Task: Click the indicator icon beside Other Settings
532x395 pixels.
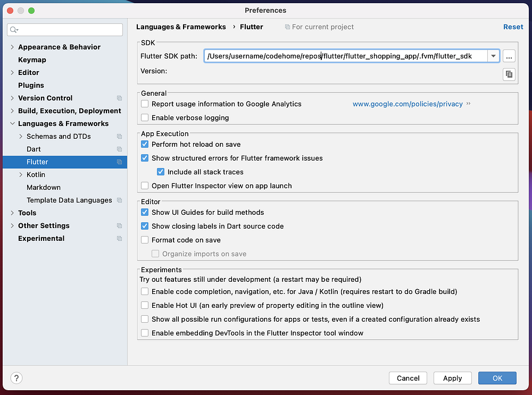Action: pos(118,225)
